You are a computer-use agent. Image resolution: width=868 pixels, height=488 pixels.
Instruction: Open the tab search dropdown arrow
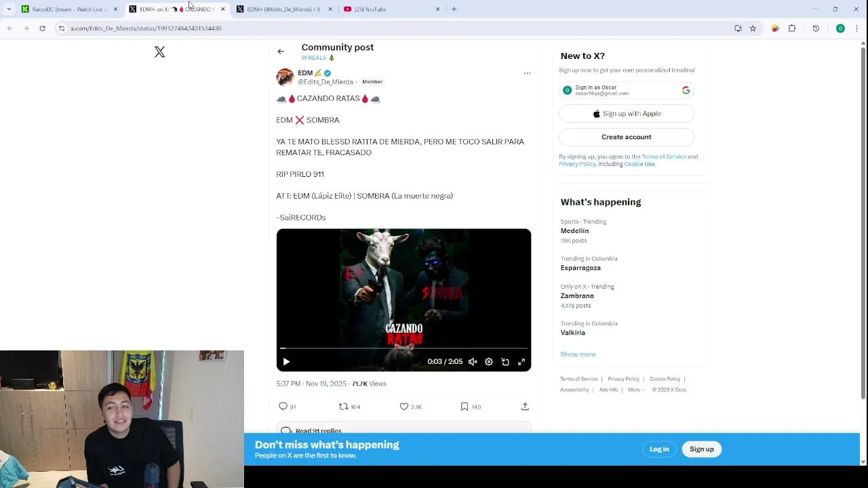(9, 9)
